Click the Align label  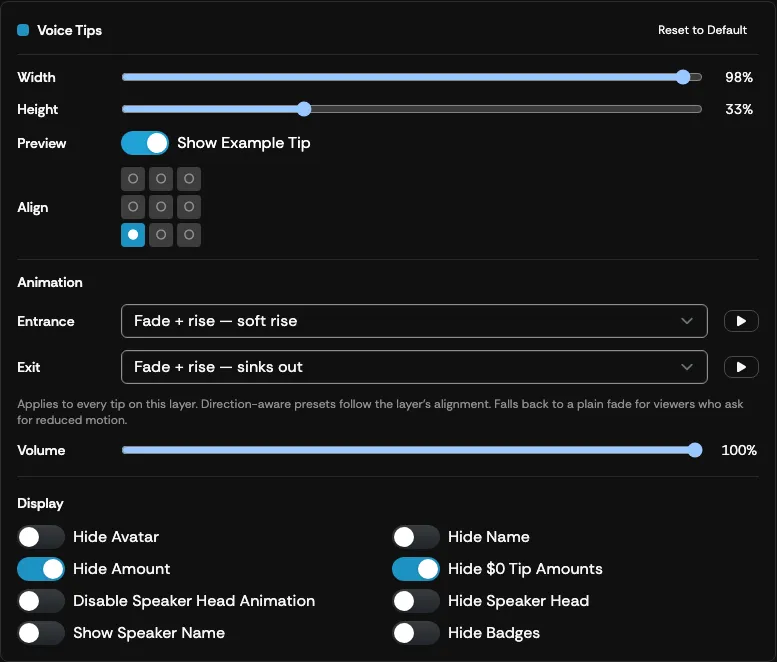(x=33, y=207)
